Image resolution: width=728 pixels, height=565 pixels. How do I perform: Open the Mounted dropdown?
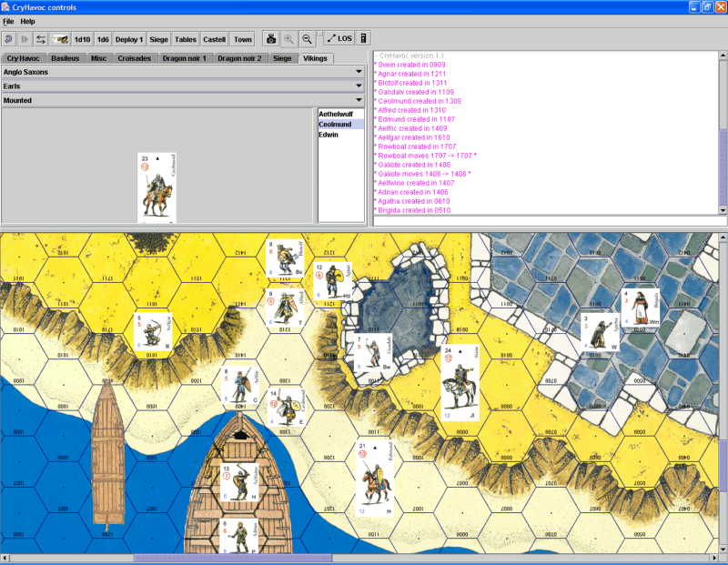(183, 100)
